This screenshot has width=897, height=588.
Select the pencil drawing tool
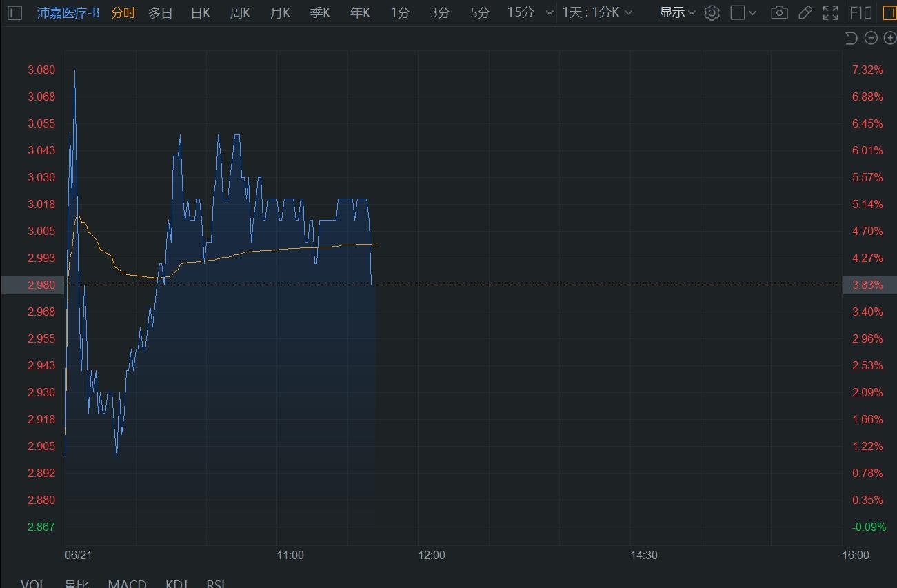coord(805,12)
